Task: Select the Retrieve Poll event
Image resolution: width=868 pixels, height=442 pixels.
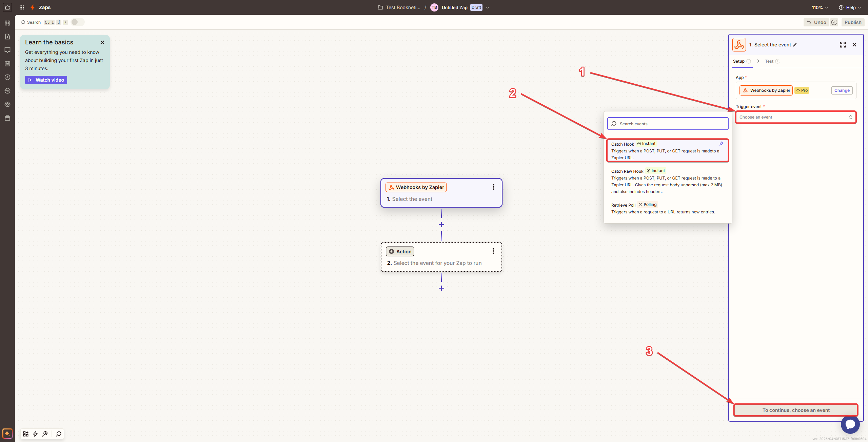Action: coord(668,208)
